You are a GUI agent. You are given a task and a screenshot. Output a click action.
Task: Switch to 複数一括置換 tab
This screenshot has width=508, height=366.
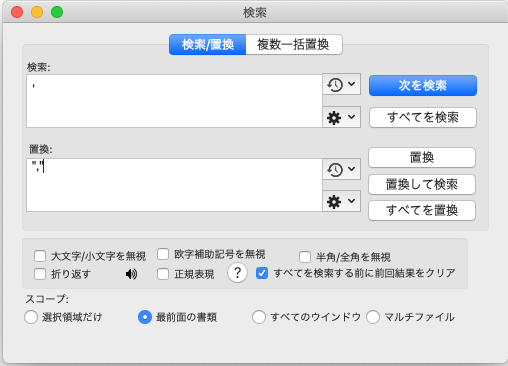point(293,44)
